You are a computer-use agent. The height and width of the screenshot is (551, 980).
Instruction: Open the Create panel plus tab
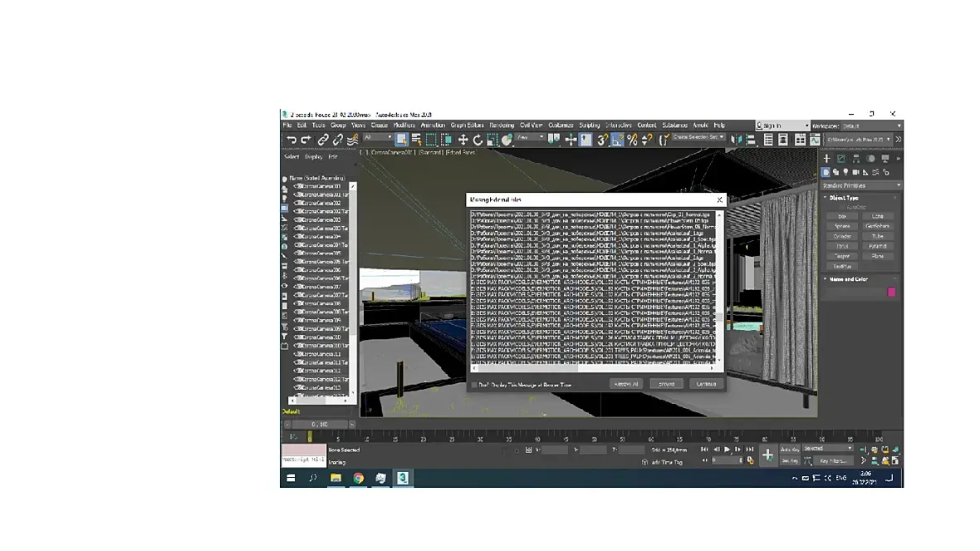826,159
